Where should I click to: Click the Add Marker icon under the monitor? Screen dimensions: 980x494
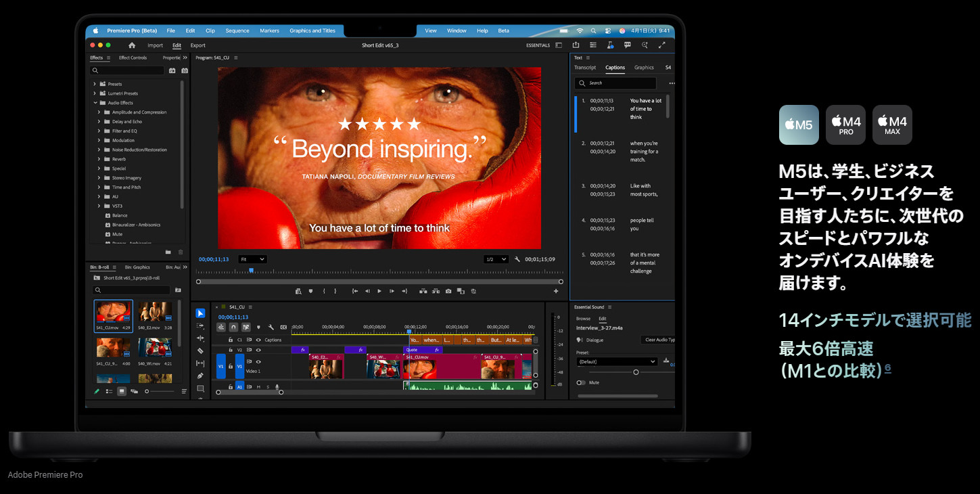310,291
